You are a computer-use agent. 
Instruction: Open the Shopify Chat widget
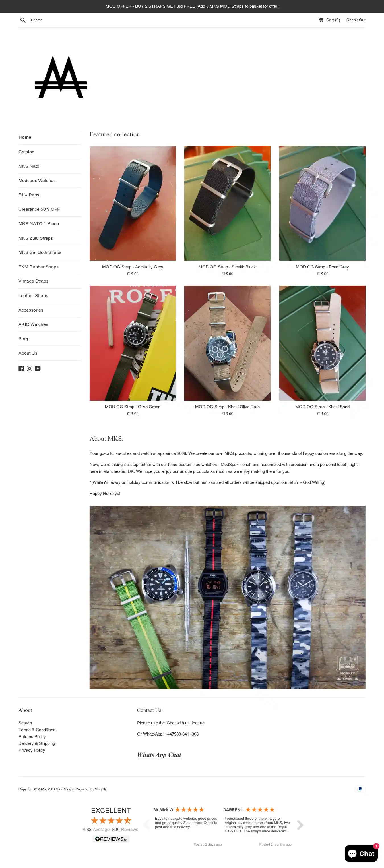pyautogui.click(x=361, y=853)
